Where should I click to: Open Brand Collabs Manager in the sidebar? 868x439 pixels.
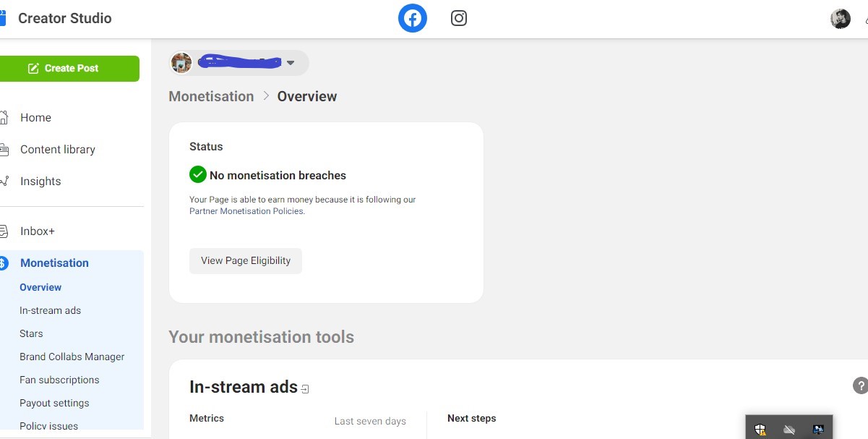pyautogui.click(x=72, y=357)
